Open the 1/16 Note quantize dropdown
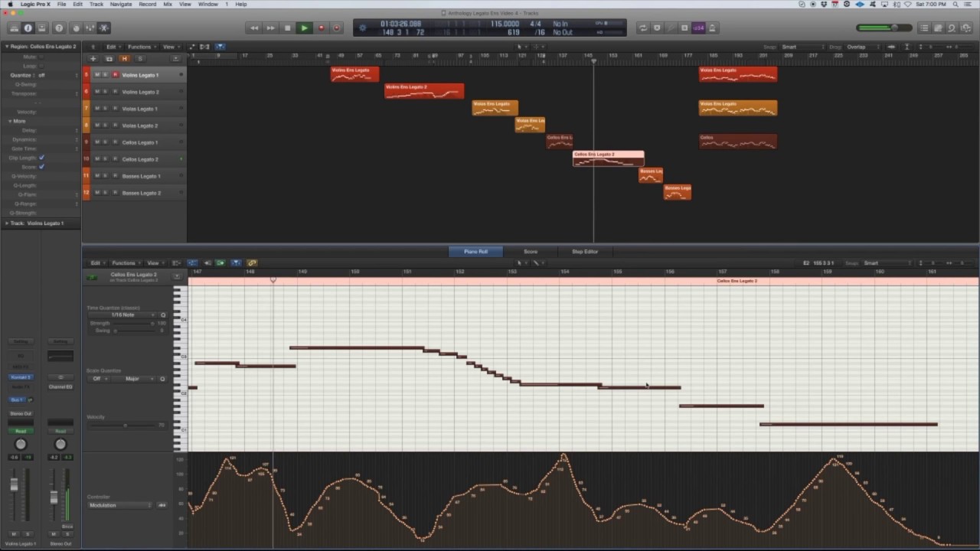Viewport: 980px width, 551px height. tap(122, 315)
